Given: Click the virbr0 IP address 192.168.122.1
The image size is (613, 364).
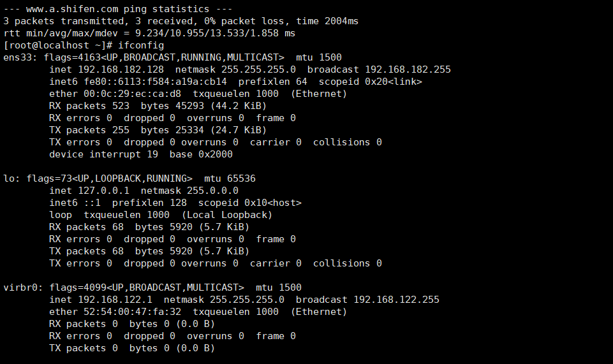Looking at the screenshot, I should (115, 300).
